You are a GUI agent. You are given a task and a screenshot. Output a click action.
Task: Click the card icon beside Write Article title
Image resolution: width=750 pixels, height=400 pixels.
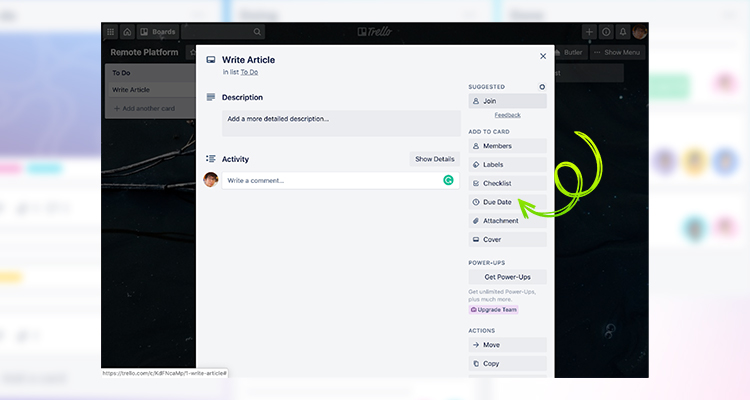(210, 60)
